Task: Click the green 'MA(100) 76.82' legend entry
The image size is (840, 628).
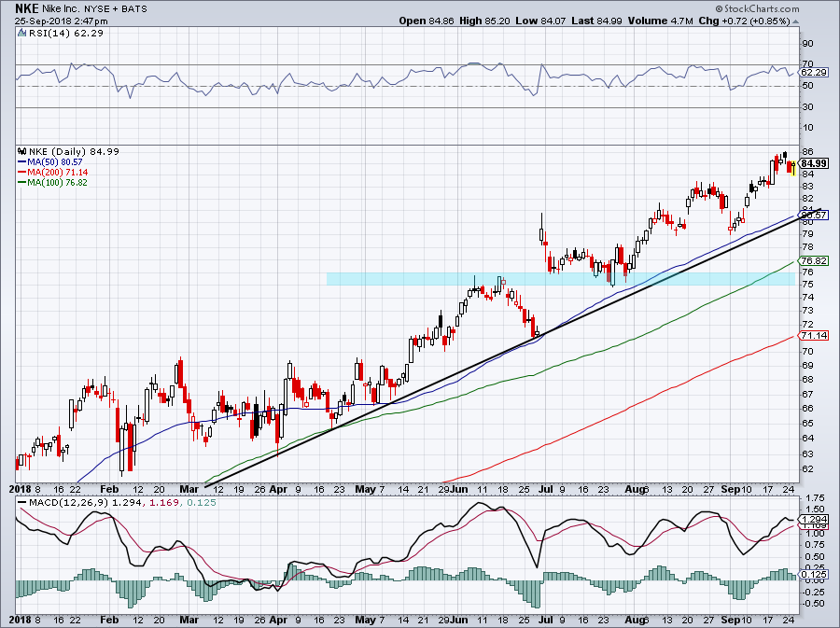Action: 52,183
